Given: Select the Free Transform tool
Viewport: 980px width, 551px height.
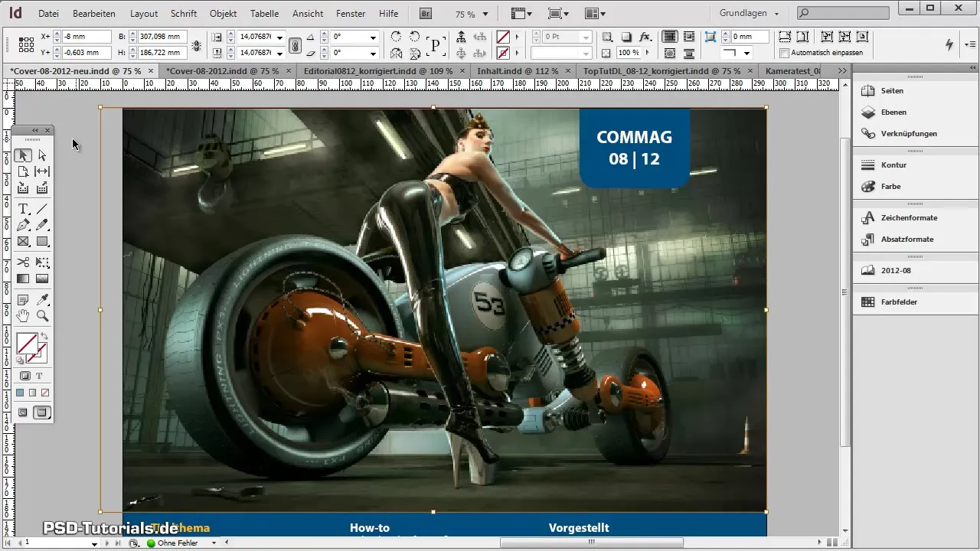Looking at the screenshot, I should point(43,262).
